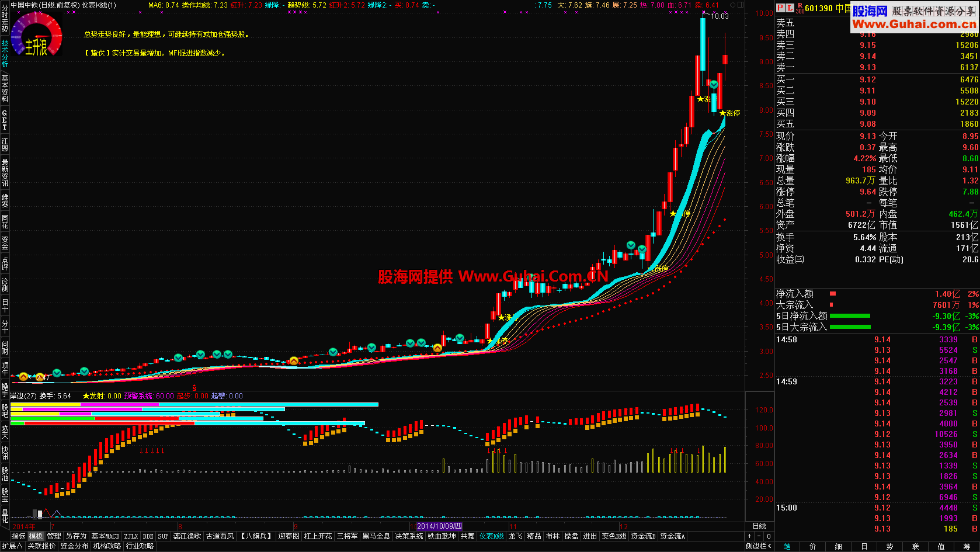Switch to the 黑马全息 template
This screenshot has height=552, width=980.
click(x=376, y=536)
